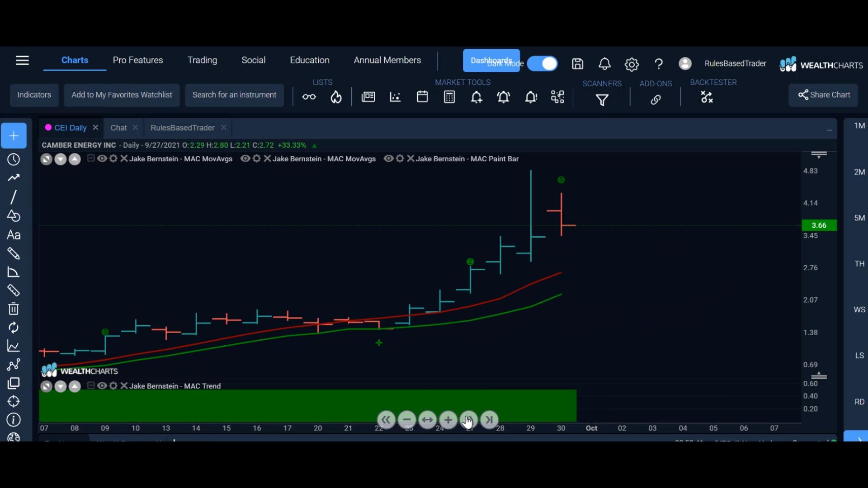Select the CEI Daily chart tab
868x488 pixels.
click(x=70, y=128)
